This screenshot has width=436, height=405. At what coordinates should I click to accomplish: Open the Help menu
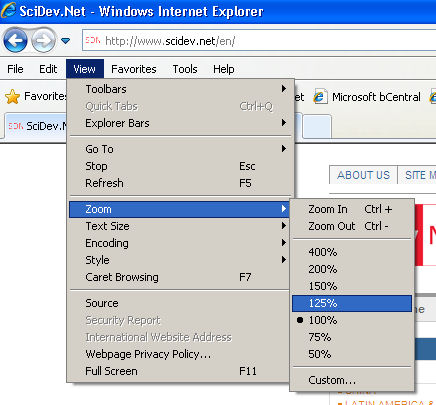tap(224, 69)
